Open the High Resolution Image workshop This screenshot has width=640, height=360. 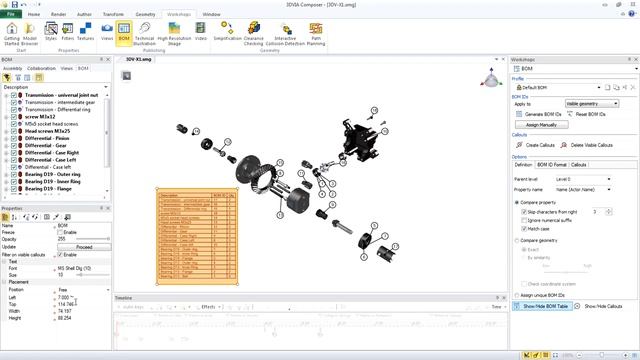174,34
